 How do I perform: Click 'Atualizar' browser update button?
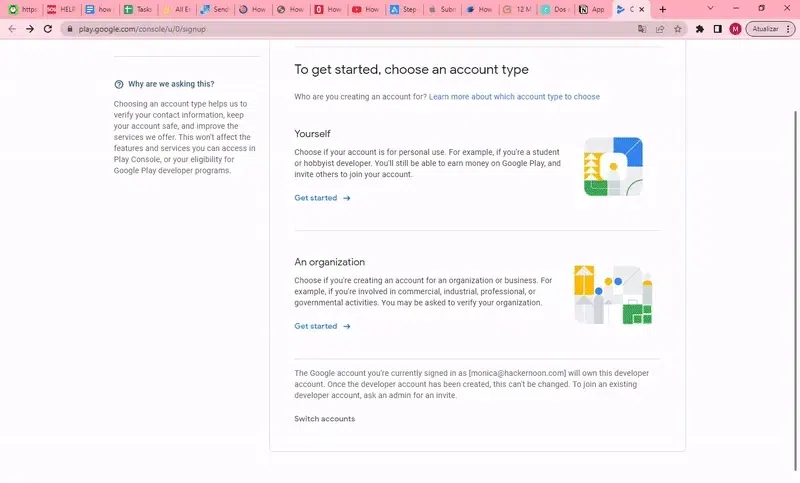765,29
